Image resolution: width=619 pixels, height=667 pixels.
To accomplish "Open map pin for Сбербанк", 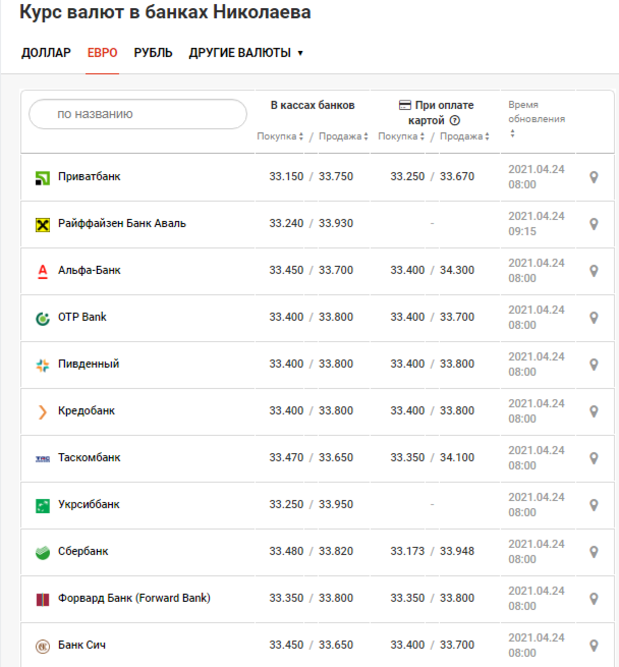I will click(594, 551).
